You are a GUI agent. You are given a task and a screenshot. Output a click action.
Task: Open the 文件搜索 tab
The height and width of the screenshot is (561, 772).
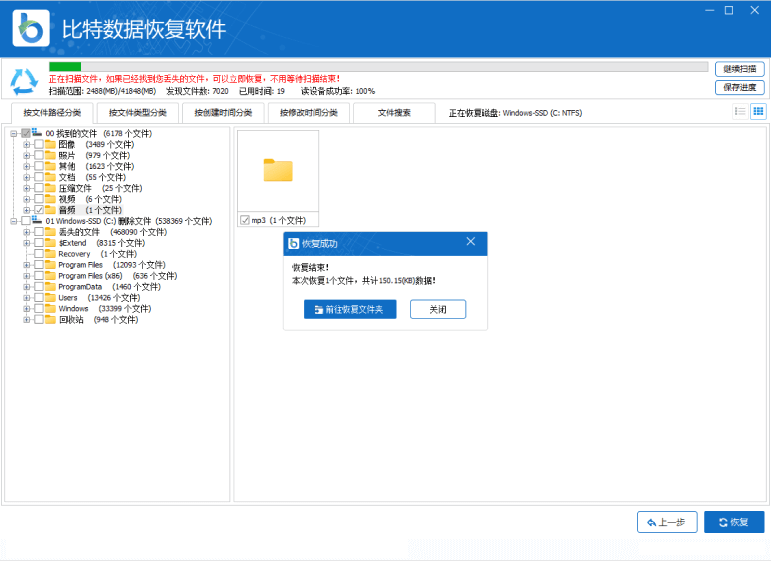click(x=394, y=113)
